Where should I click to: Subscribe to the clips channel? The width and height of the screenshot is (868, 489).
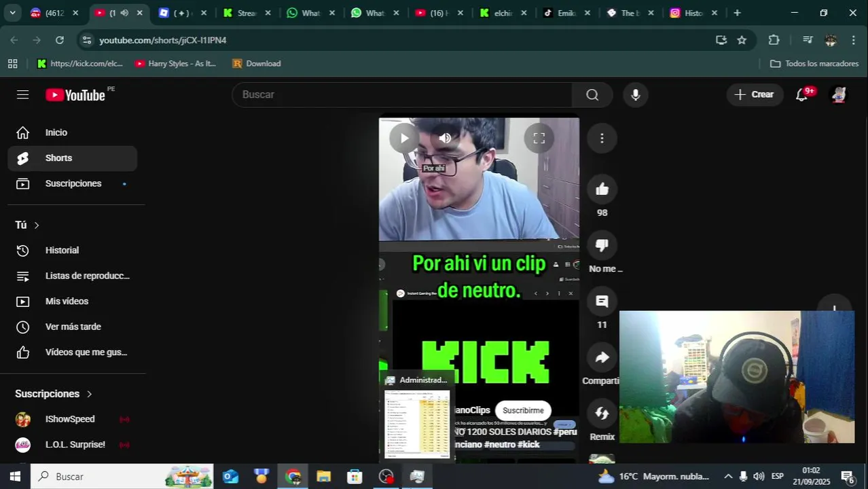[523, 410]
